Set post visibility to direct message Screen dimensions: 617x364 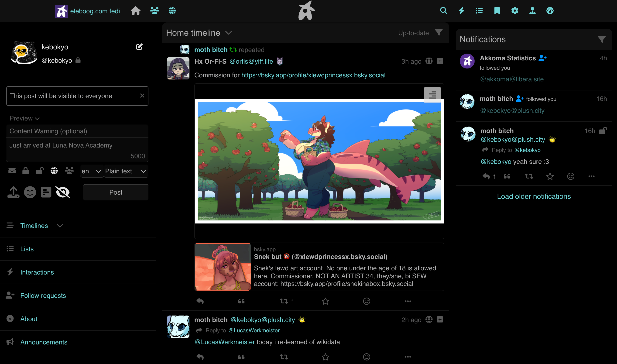click(x=12, y=171)
